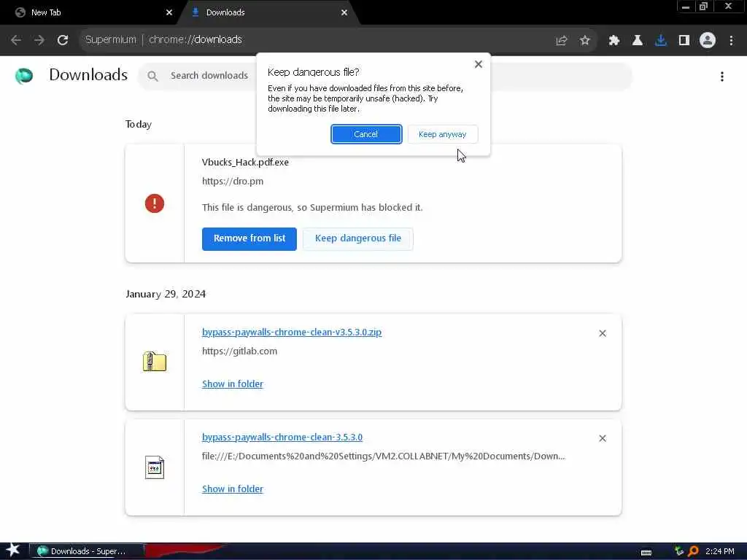Click the keyboard tray icon
The image size is (747, 560).
tap(646, 553)
